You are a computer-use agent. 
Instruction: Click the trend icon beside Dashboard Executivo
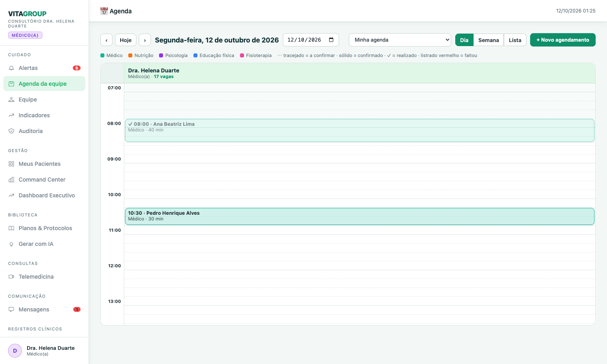coord(11,195)
